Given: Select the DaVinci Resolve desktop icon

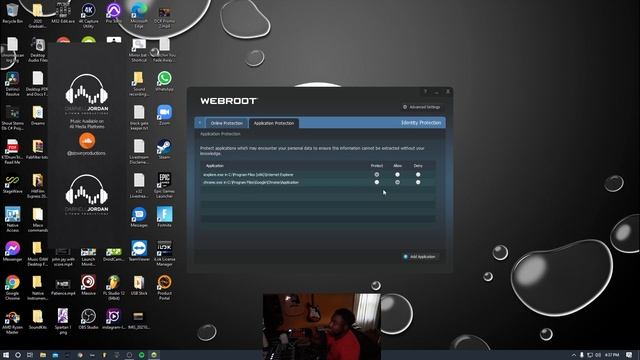Looking at the screenshot, I should click(x=12, y=84).
